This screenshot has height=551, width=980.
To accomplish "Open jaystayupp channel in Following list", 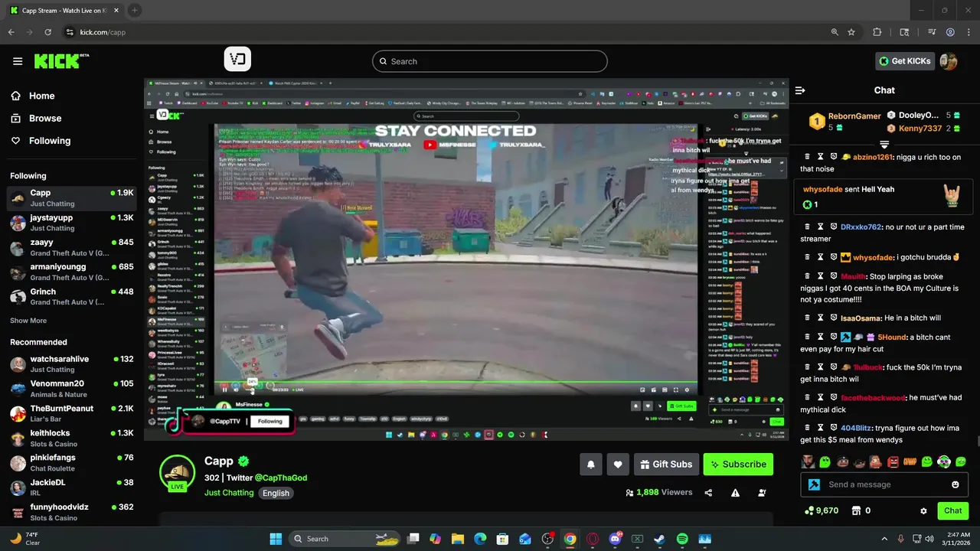I will point(72,223).
